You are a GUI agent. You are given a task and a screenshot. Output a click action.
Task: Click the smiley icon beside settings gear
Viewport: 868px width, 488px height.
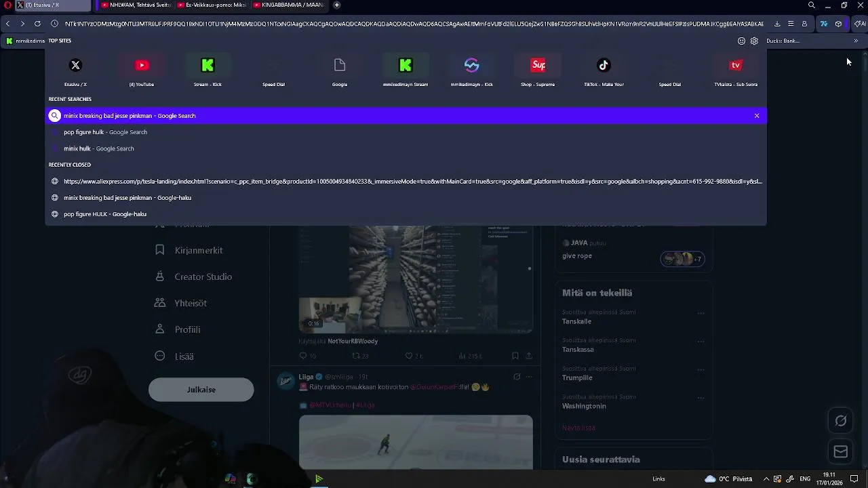point(741,41)
